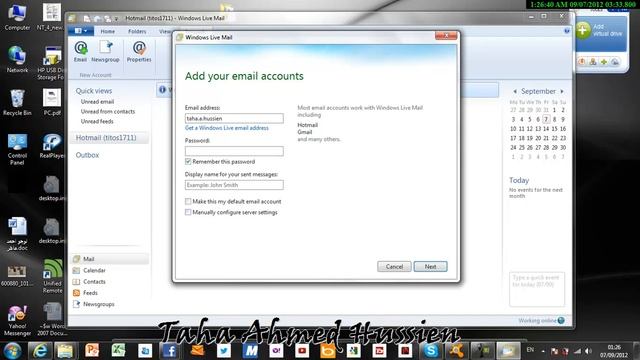This screenshot has height=360, width=640.
Task: Click the Quick views header
Action: (93, 91)
